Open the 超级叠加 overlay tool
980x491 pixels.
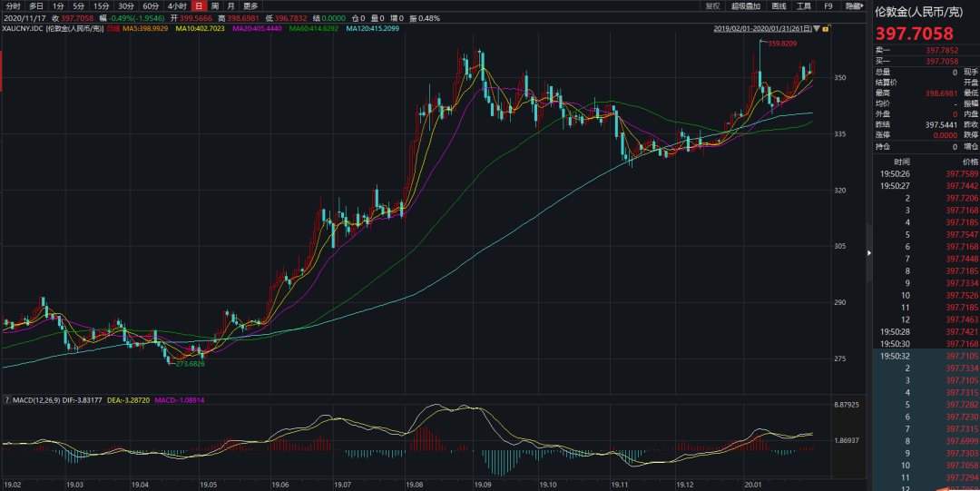click(x=745, y=5)
